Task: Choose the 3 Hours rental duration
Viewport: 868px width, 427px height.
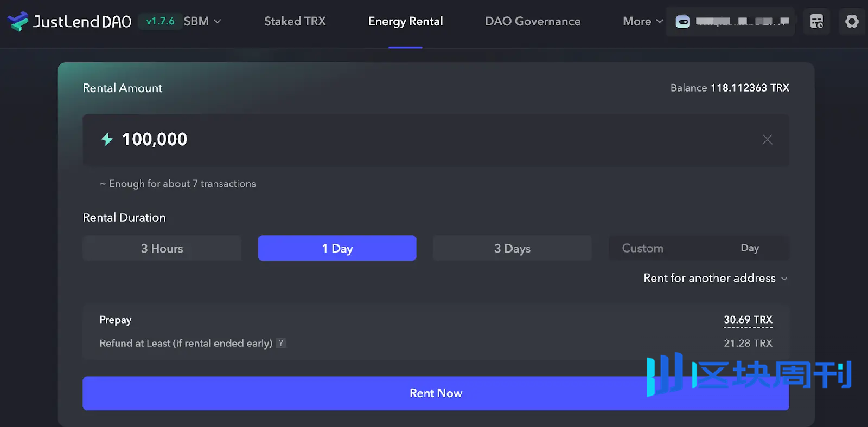Action: [162, 248]
